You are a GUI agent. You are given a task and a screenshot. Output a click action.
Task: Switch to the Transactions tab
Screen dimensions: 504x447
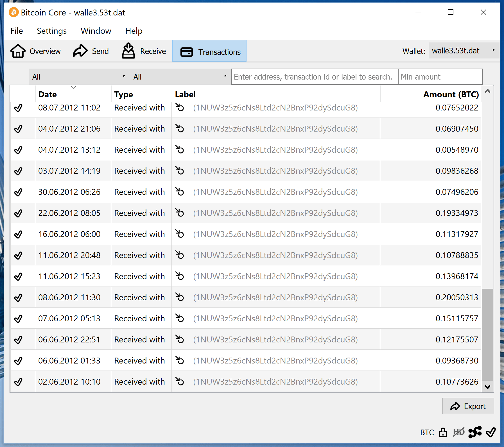[209, 51]
